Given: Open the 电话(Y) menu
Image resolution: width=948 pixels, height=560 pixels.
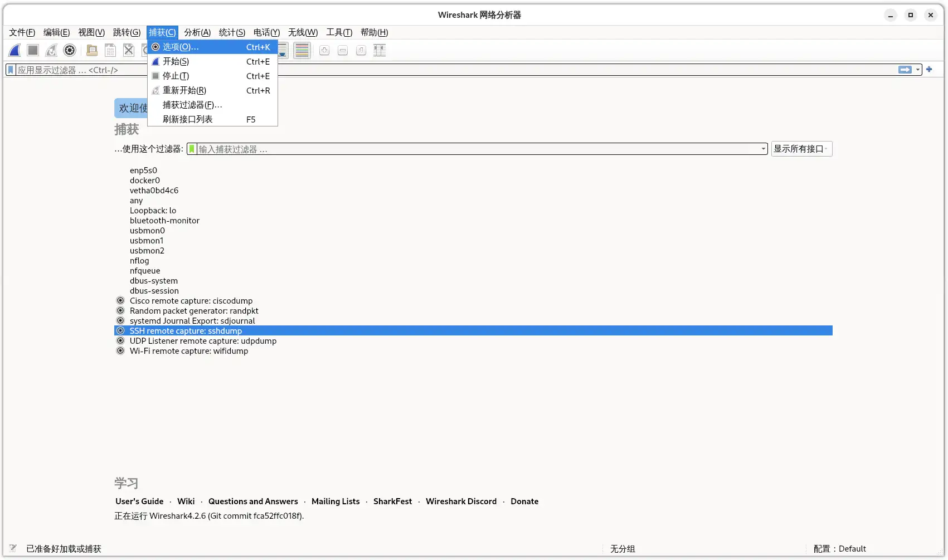Looking at the screenshot, I should click(x=266, y=32).
